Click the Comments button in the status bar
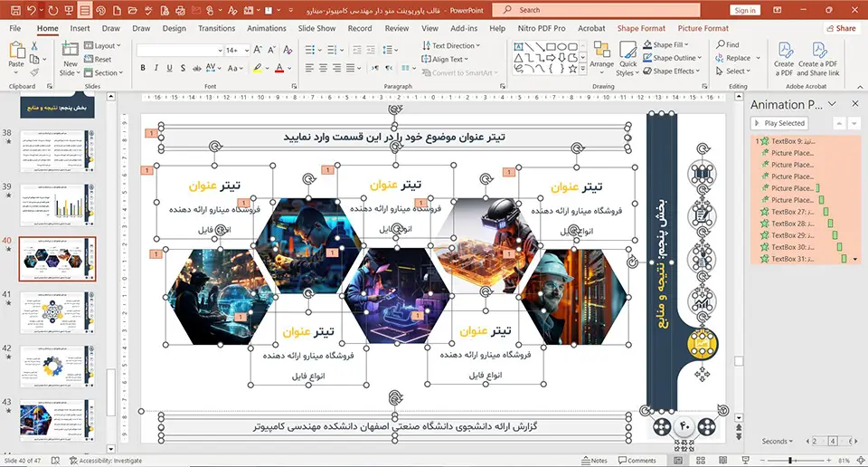Image resolution: width=868 pixels, height=467 pixels. point(637,461)
